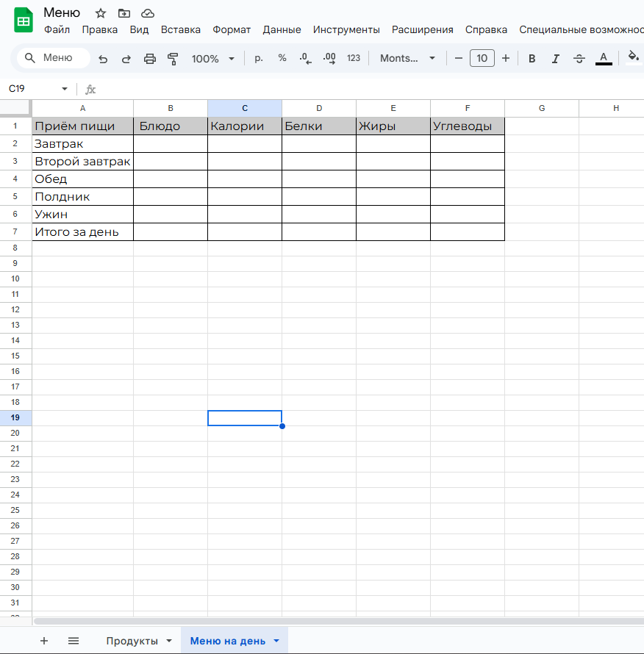Redo the last action

pos(126,58)
